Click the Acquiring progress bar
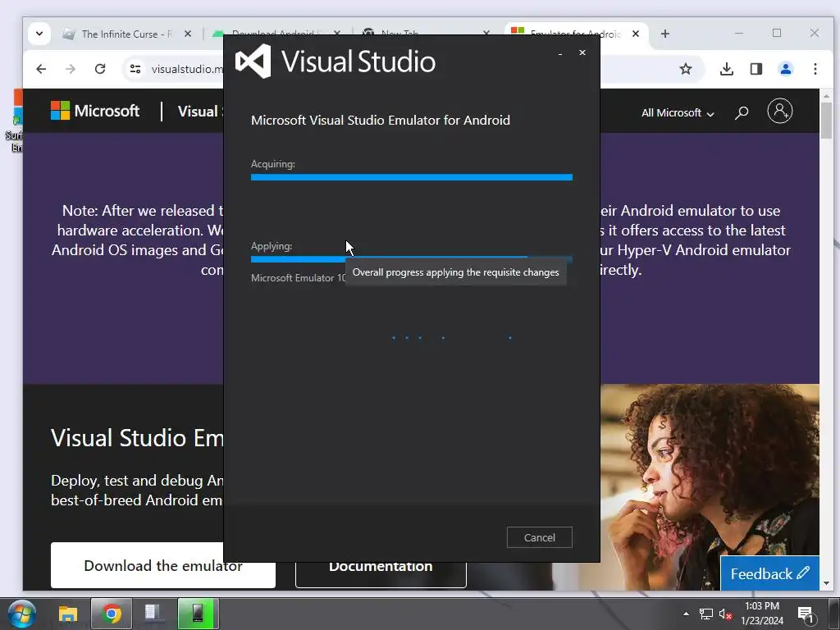Viewport: 840px width, 630px height. coord(412,177)
